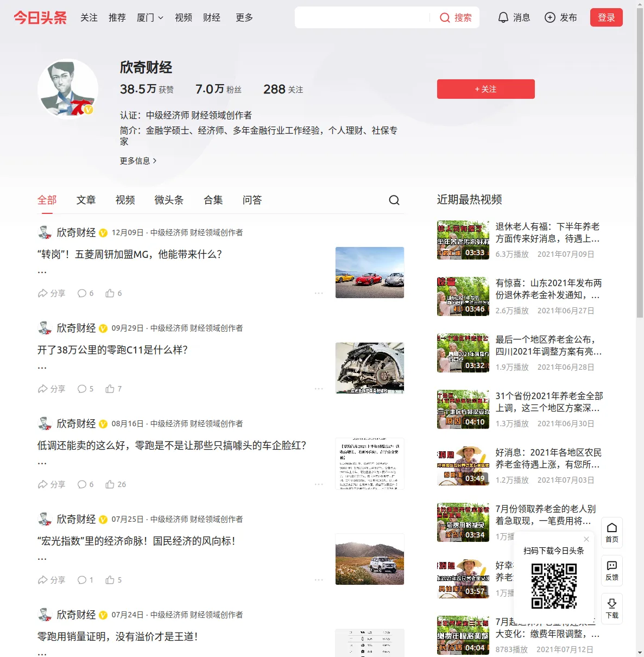This screenshot has width=644, height=657.
Task: Play video 退休老人有福：下半年养老
Action: click(463, 240)
